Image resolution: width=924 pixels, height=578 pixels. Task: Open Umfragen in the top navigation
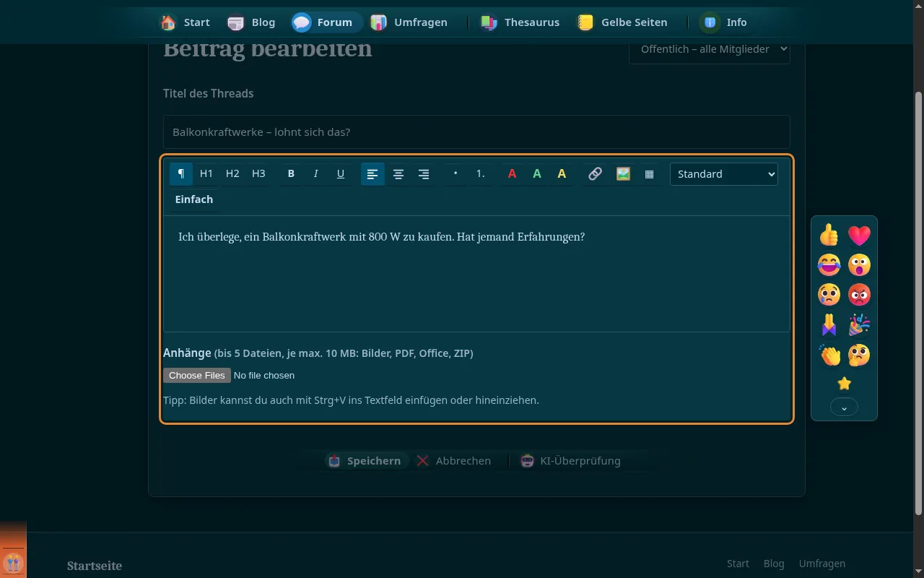409,22
